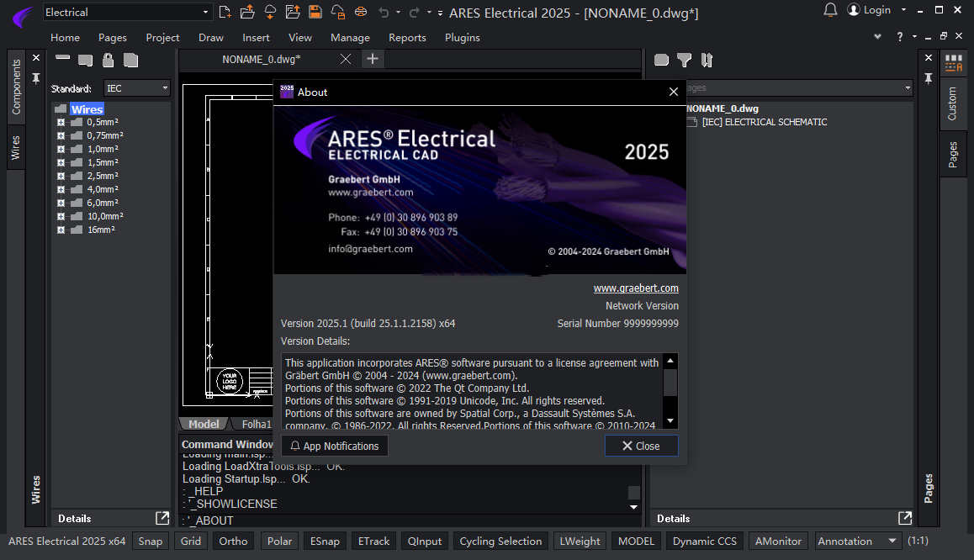Toggle ESnap in the status bar

pos(325,541)
